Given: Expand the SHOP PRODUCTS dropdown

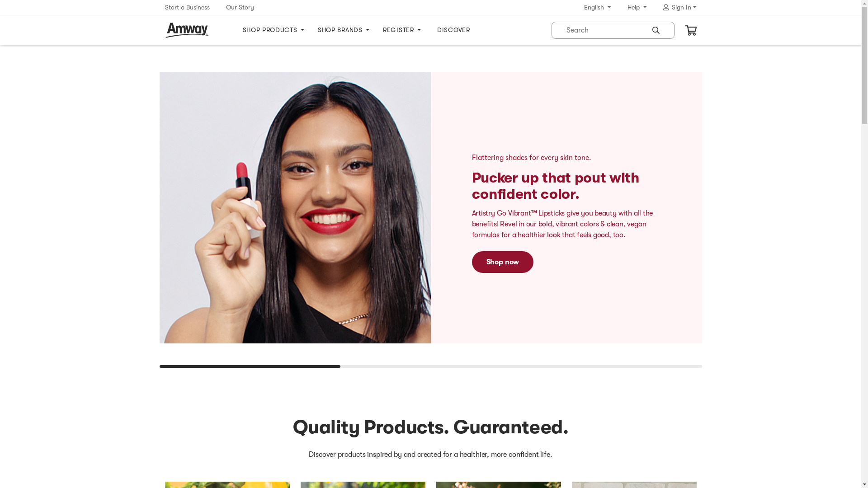Looking at the screenshot, I should [x=274, y=30].
